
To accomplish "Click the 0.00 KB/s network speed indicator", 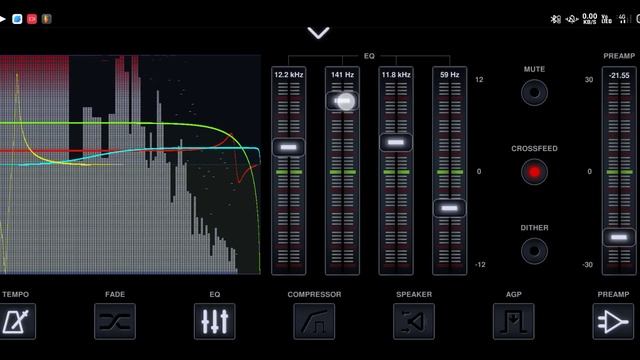I will click(x=590, y=18).
